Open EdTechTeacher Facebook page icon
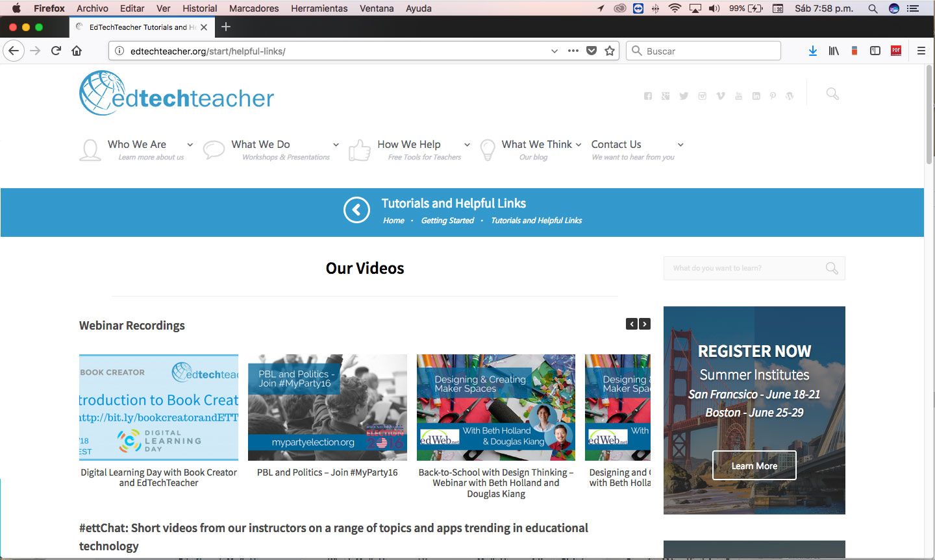This screenshot has width=935, height=560. pos(648,96)
